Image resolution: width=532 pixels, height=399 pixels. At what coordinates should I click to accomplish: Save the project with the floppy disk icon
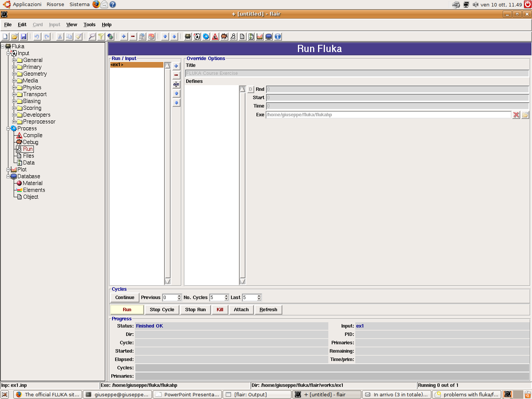(24, 36)
